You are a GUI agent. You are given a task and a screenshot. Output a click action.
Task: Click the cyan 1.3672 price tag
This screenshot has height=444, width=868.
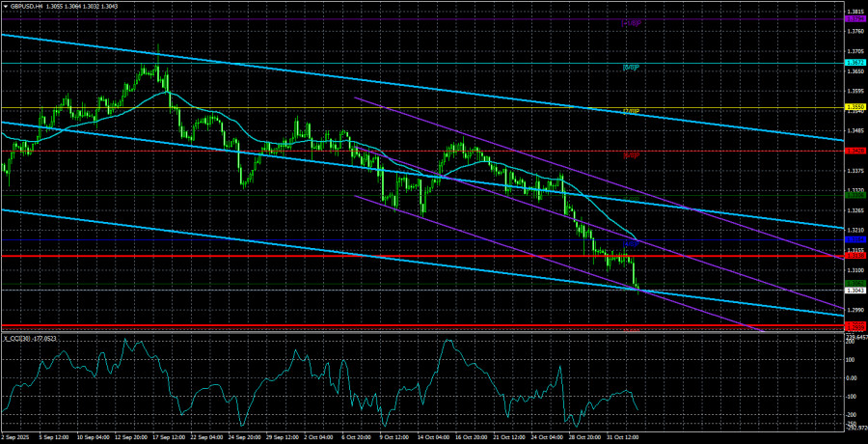pyautogui.click(x=854, y=64)
